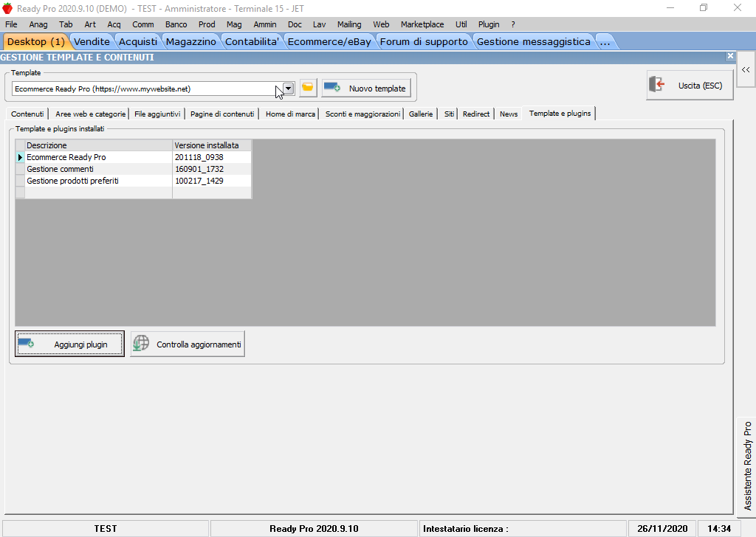Open the File menu
Screen dimensions: 756x537
[11, 24]
